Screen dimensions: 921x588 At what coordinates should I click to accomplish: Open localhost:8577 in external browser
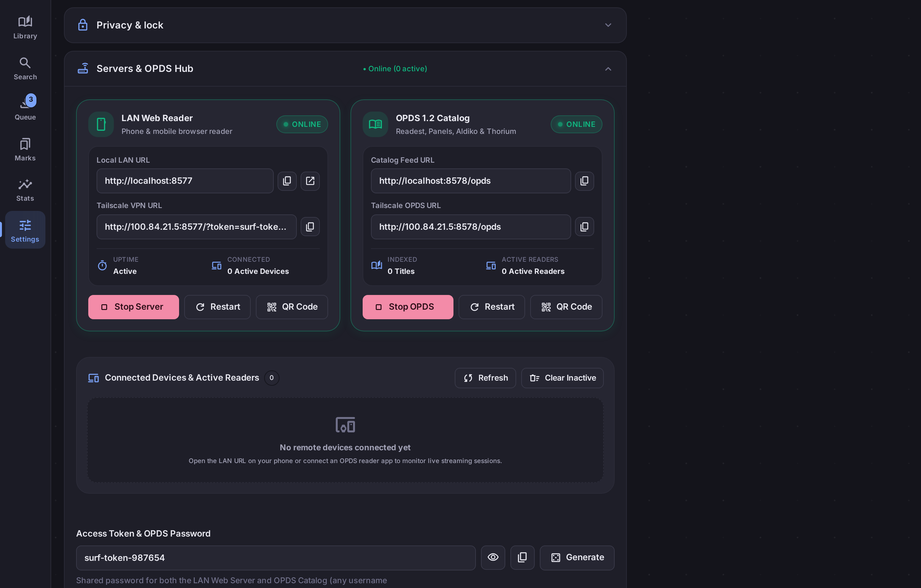[310, 181]
